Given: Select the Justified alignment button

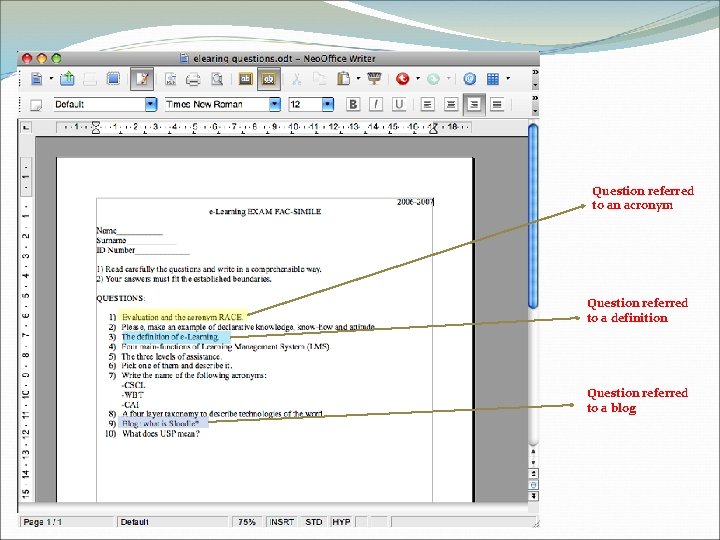Looking at the screenshot, I should (x=497, y=104).
